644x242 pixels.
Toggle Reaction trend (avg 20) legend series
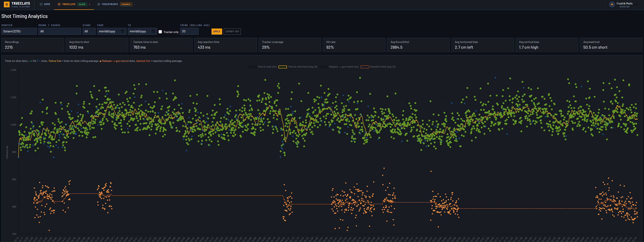point(378,67)
